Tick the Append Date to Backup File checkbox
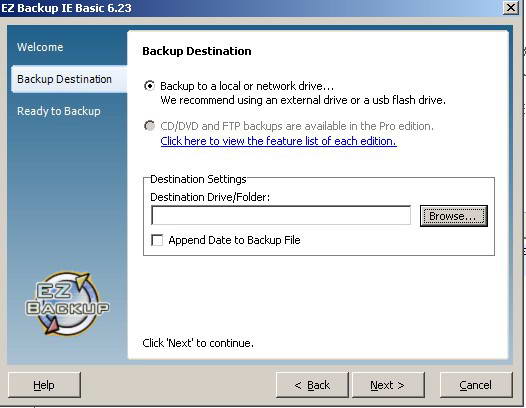The width and height of the screenshot is (526, 408). click(157, 240)
